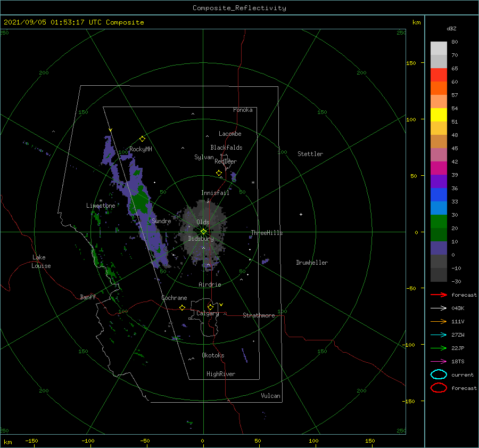Click the ThreeHills city label
Screen dimensions: 479x448
pos(267,233)
